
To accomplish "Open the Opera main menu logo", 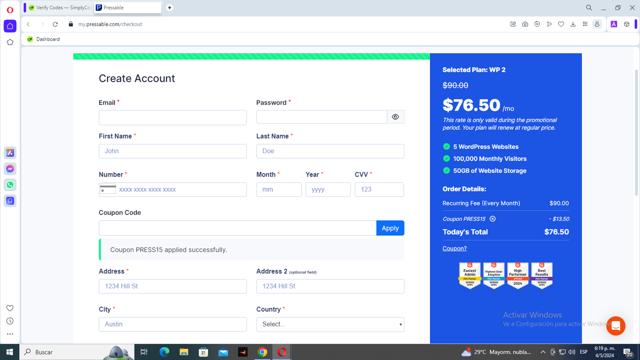I will tap(10, 10).
